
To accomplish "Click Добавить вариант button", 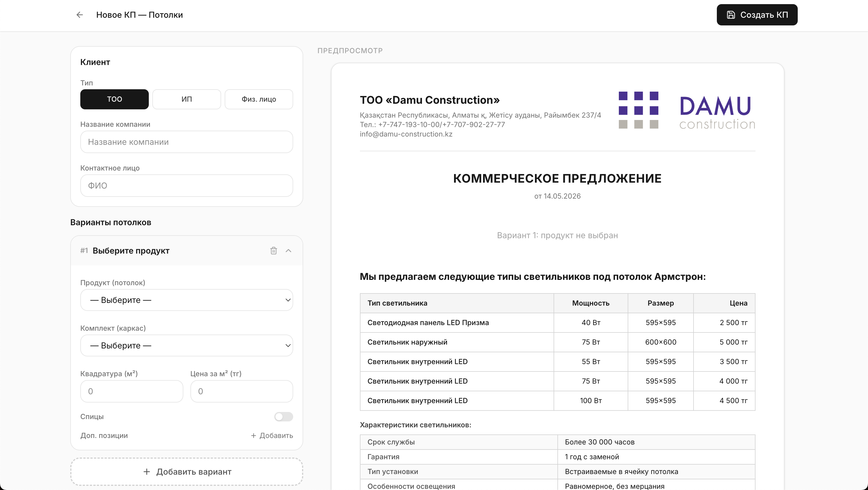I will pos(187,472).
